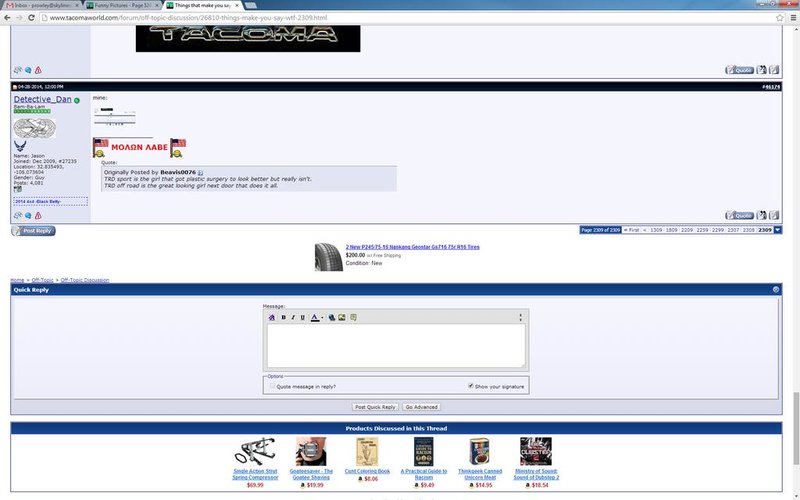Click the browser forward arrow

coord(19,17)
